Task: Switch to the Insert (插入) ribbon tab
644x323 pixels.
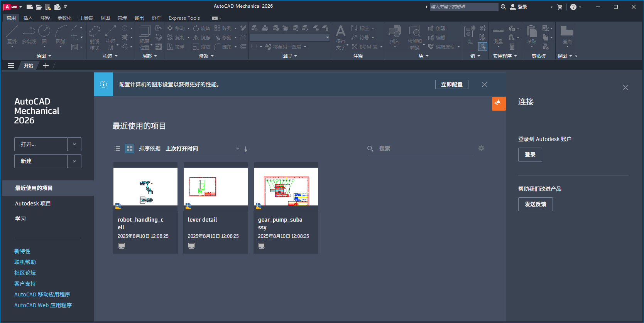Action: click(28, 18)
